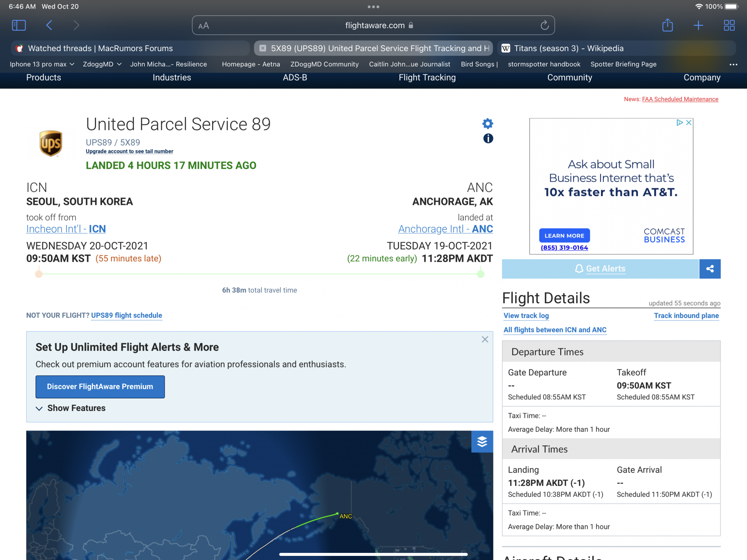747x560 pixels.
Task: Open Caitlin John...ue Journalist bookmark
Action: (x=410, y=64)
